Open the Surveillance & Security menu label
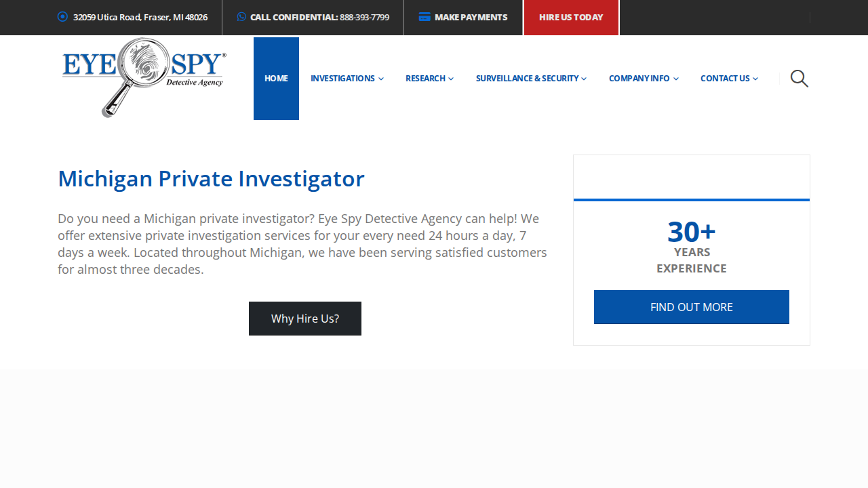The height and width of the screenshot is (488, 868). pyautogui.click(x=527, y=79)
